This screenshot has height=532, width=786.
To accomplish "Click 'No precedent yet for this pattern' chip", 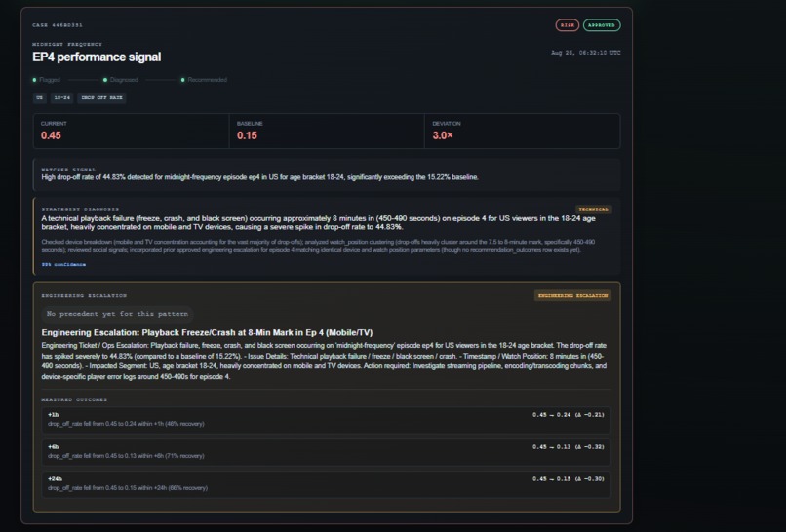I will click(x=117, y=314).
